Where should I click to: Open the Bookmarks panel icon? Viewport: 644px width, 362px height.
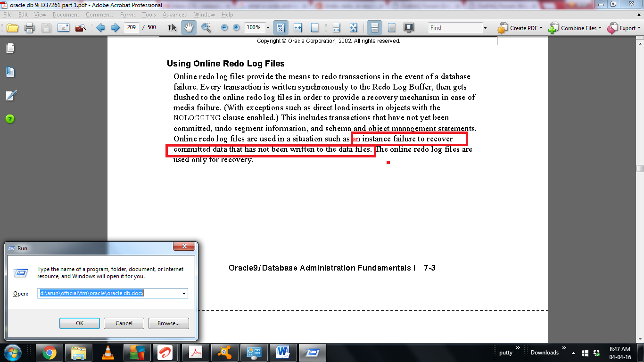10,72
